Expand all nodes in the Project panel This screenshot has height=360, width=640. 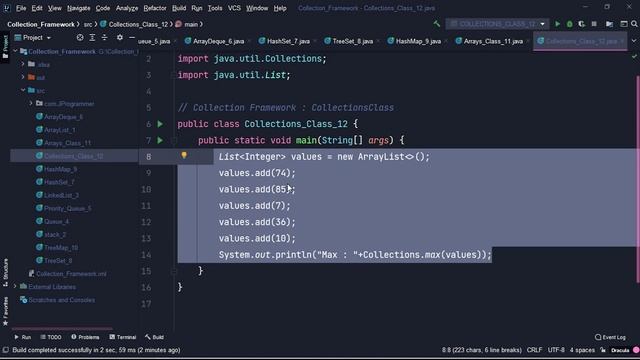(x=92, y=38)
